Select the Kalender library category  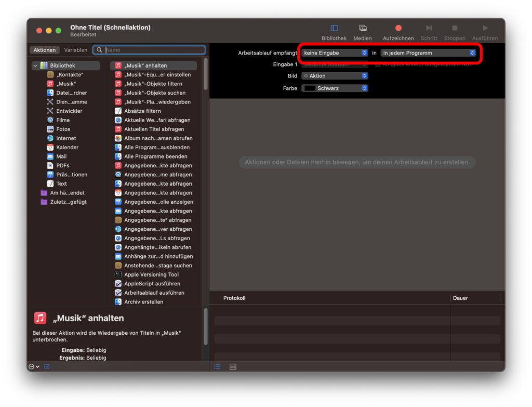67,147
